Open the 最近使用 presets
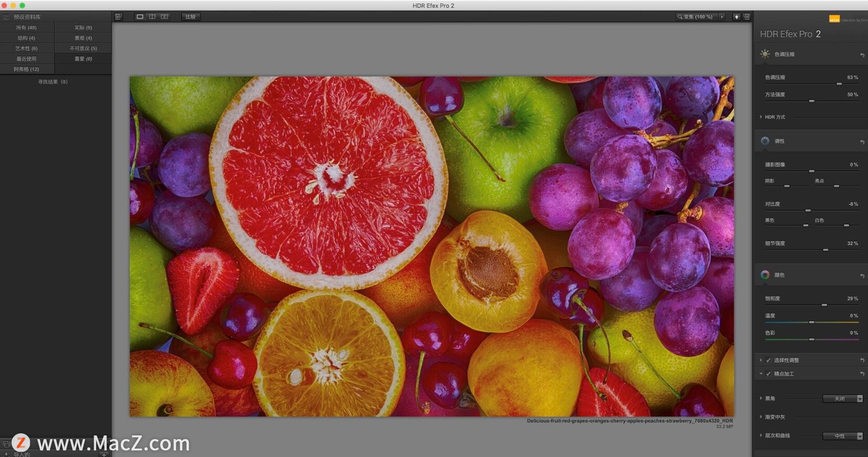The width and height of the screenshot is (868, 457). coord(27,59)
